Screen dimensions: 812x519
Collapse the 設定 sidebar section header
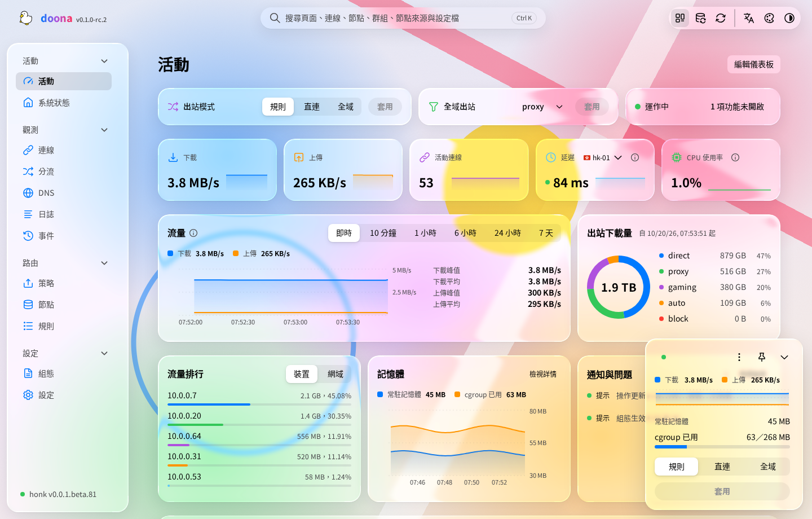point(104,353)
